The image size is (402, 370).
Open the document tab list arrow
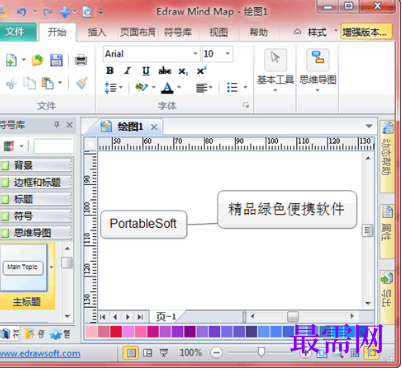[x=369, y=126]
